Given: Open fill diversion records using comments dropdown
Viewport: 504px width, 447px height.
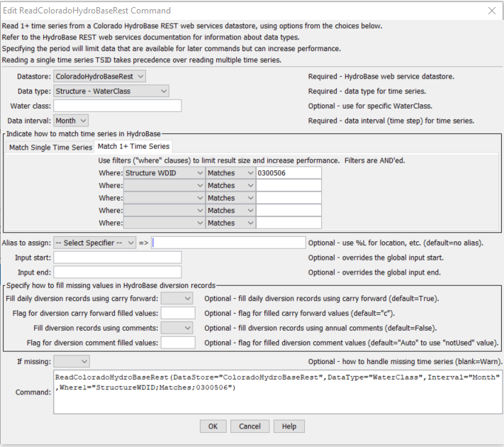Looking at the screenshot, I should coord(177,328).
